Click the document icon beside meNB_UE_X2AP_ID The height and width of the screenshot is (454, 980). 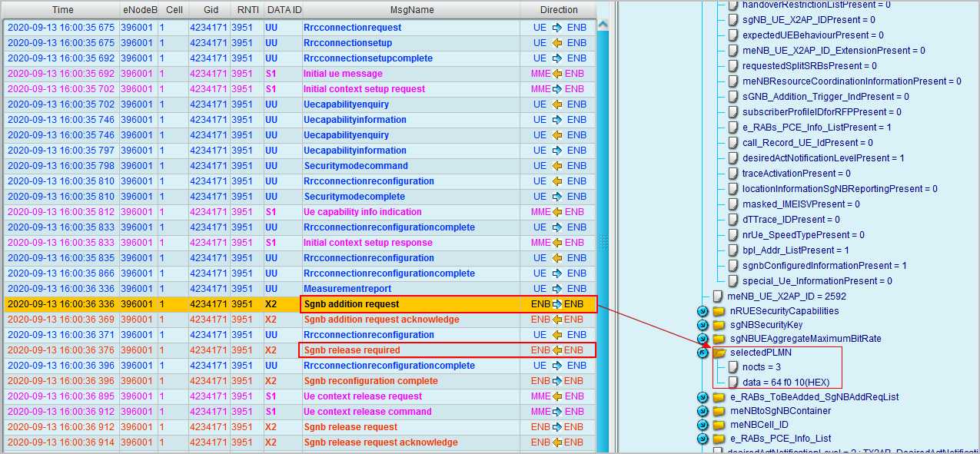coord(718,297)
